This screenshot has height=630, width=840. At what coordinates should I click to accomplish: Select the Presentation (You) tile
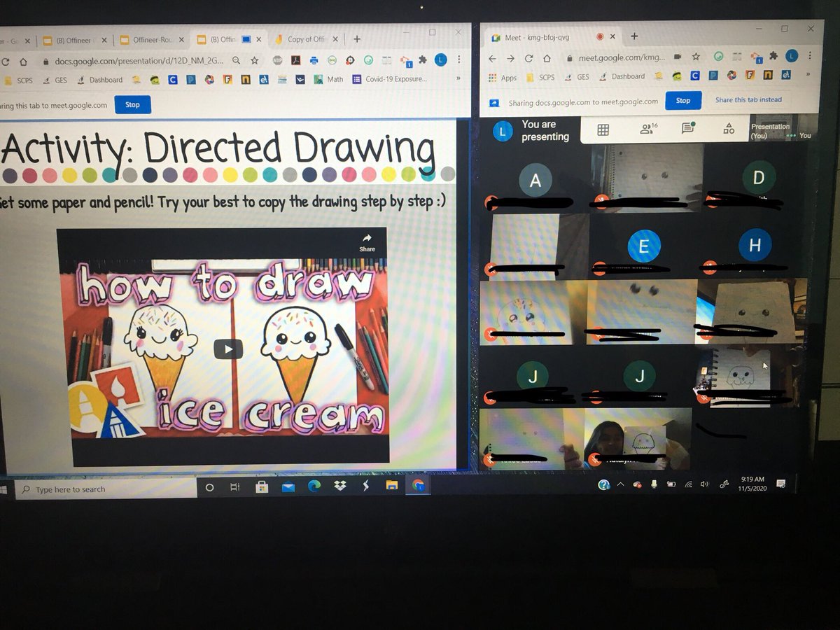[x=780, y=131]
